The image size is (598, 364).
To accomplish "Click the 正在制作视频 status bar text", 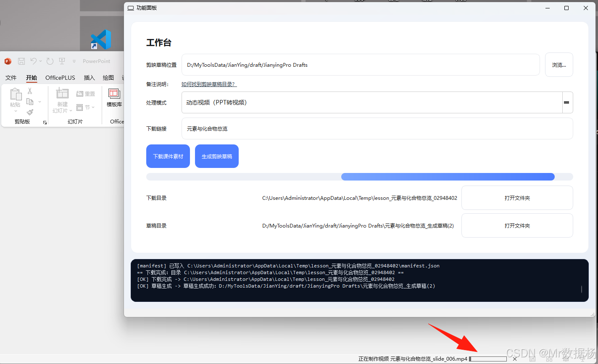I will 413,359.
